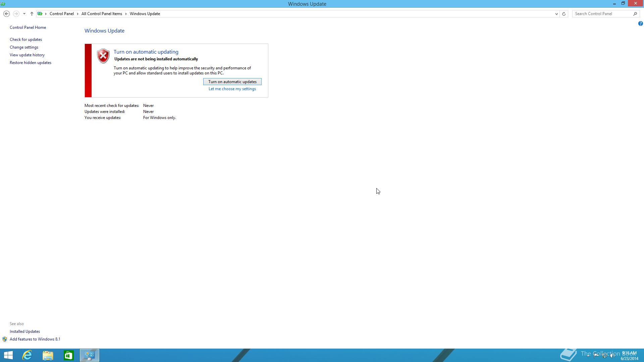The width and height of the screenshot is (644, 362).
Task: Select Control Panel breadcrumb
Action: [62, 14]
